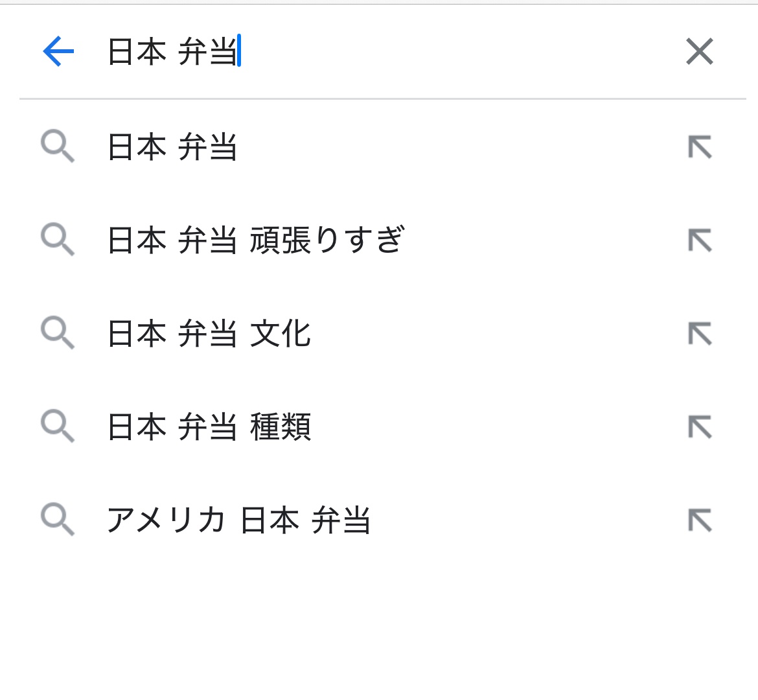Choose the 日本 弁当 文化 suggestion
The height and width of the screenshot is (700, 758).
coord(209,333)
